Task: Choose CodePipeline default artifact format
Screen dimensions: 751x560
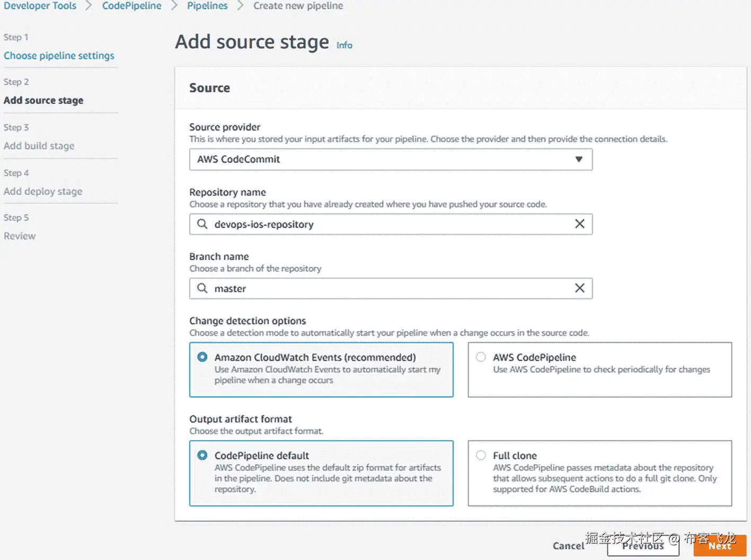Action: 202,455
